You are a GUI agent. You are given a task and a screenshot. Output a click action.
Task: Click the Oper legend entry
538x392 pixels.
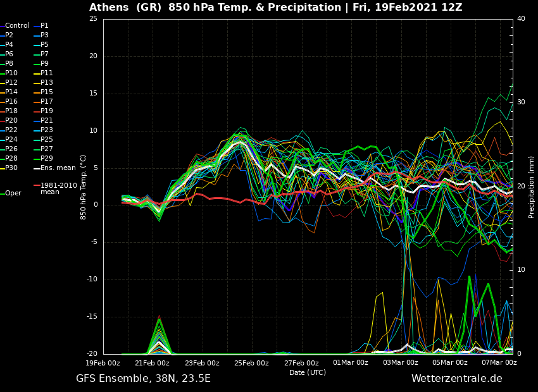pyautogui.click(x=13, y=193)
